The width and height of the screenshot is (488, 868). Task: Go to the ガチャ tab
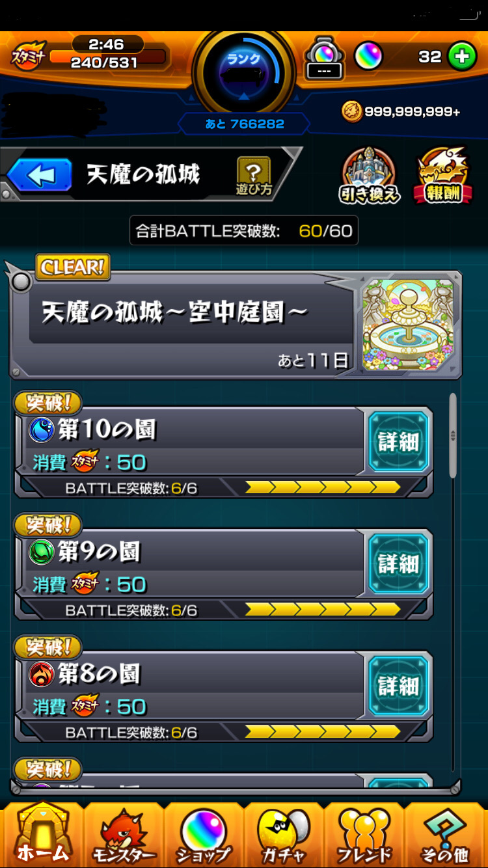coord(284,835)
